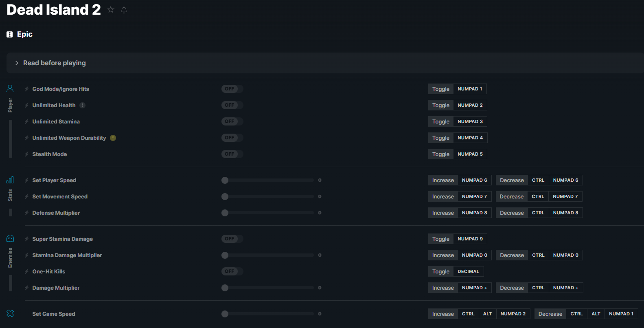
Task: Click Decrease button for Defense Multiplier
Action: pos(512,213)
